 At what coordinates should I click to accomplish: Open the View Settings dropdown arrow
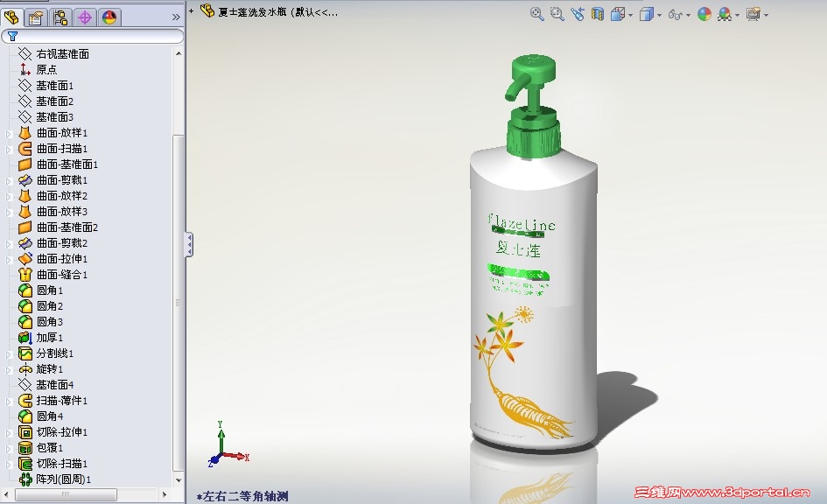tap(767, 15)
